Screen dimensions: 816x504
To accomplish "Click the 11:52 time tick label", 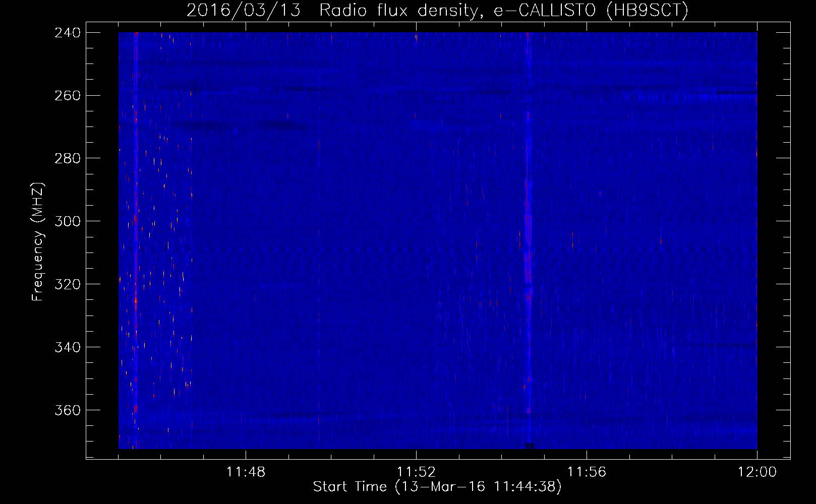I will (x=416, y=472).
